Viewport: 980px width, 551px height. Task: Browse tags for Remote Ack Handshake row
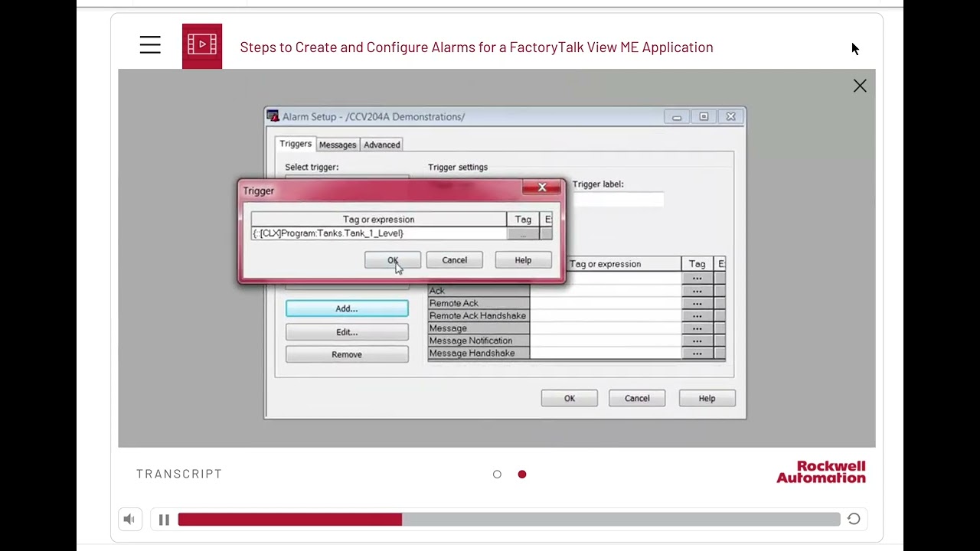pos(697,315)
